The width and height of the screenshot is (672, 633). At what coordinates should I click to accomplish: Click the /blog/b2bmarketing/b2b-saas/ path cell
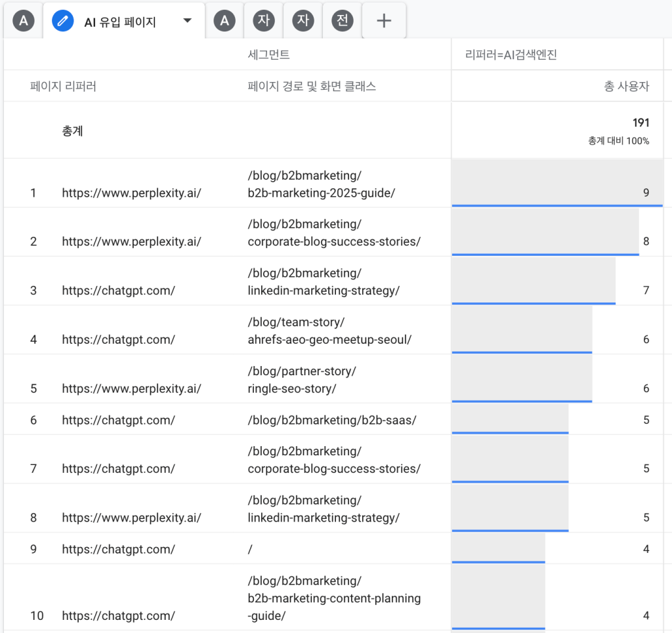[331, 420]
